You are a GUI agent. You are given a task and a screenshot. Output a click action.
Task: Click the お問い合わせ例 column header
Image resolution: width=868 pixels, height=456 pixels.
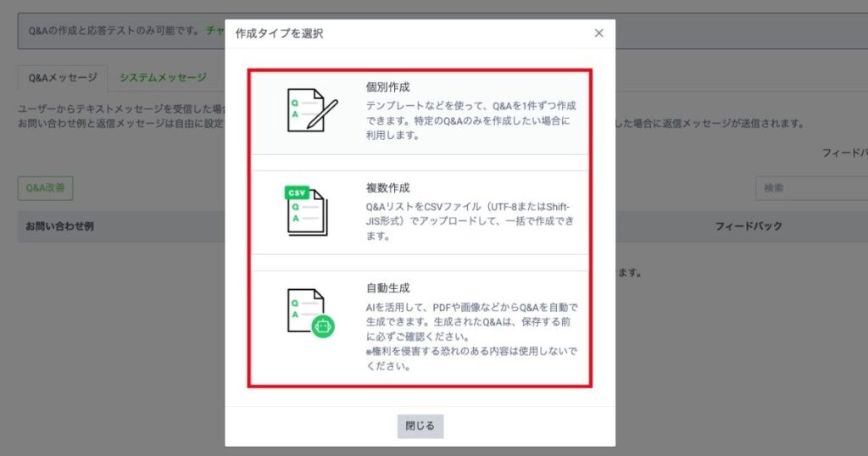tap(59, 226)
